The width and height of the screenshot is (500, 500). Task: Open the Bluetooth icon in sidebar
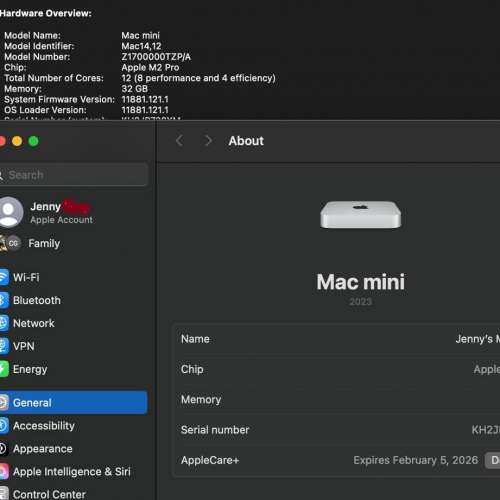4,300
